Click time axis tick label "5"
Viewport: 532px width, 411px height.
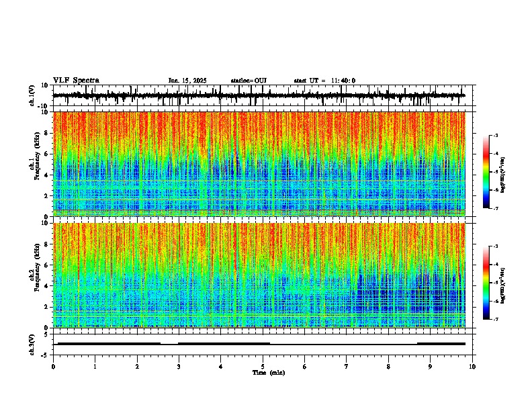click(263, 367)
